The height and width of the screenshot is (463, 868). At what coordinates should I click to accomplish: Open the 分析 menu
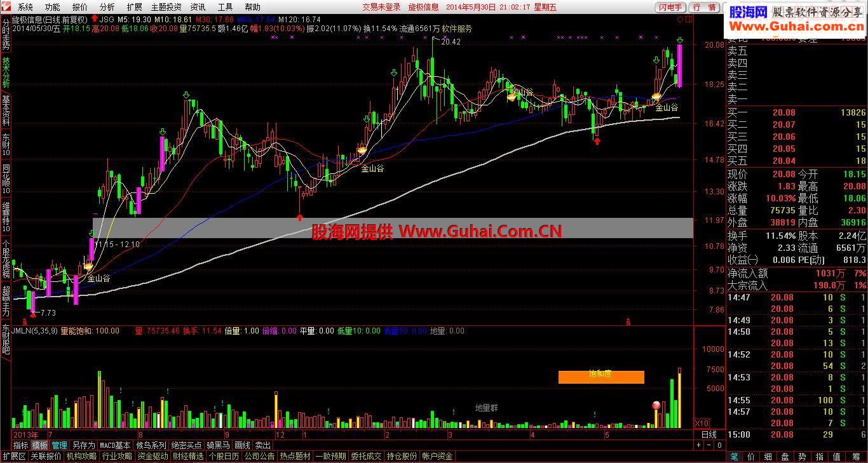click(107, 7)
